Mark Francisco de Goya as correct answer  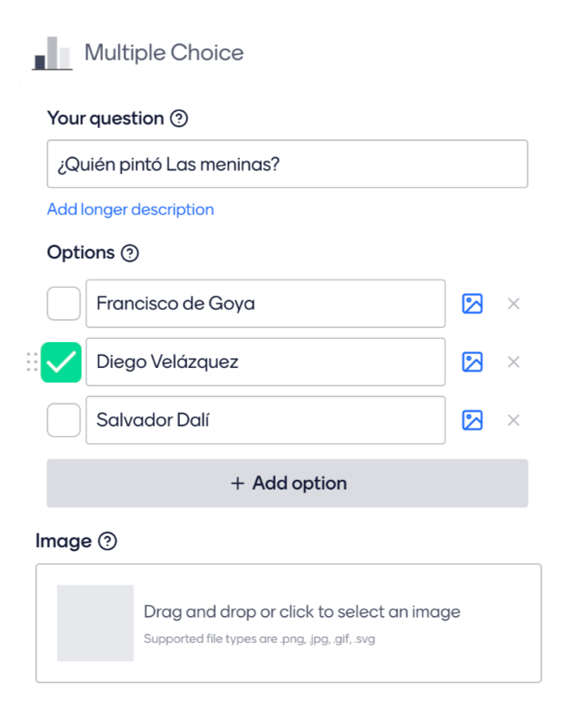pos(63,304)
